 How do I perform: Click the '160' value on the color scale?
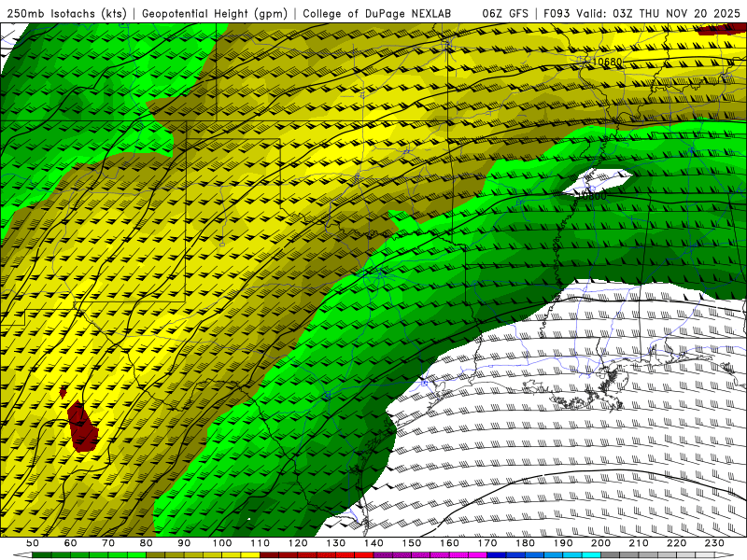pyautogui.click(x=449, y=543)
